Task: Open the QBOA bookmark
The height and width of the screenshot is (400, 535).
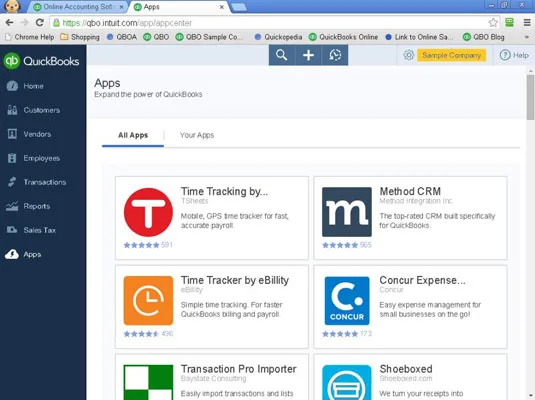Action: tap(122, 37)
